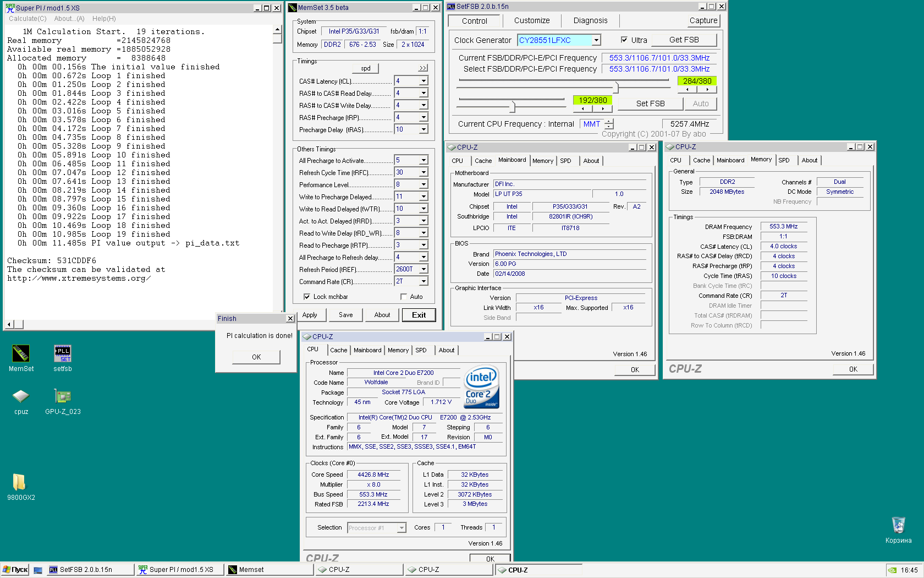This screenshot has width=924, height=578.
Task: Click the Пуск start button
Action: coord(15,570)
